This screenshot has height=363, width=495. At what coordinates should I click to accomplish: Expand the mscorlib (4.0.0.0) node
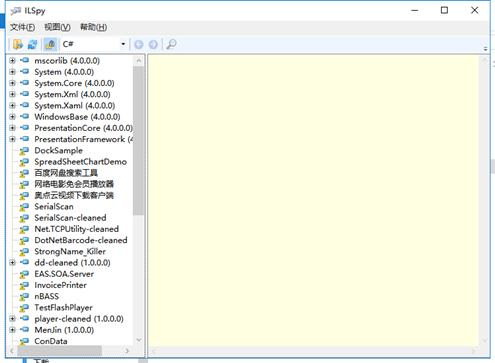tap(12, 61)
